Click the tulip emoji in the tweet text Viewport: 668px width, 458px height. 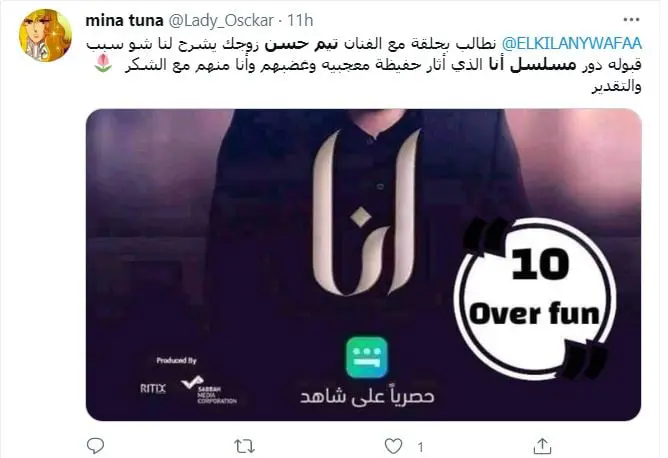[103, 63]
